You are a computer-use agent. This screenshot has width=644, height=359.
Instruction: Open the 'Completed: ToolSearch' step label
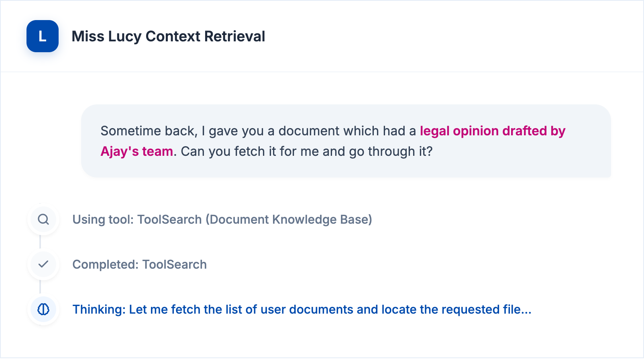(139, 264)
